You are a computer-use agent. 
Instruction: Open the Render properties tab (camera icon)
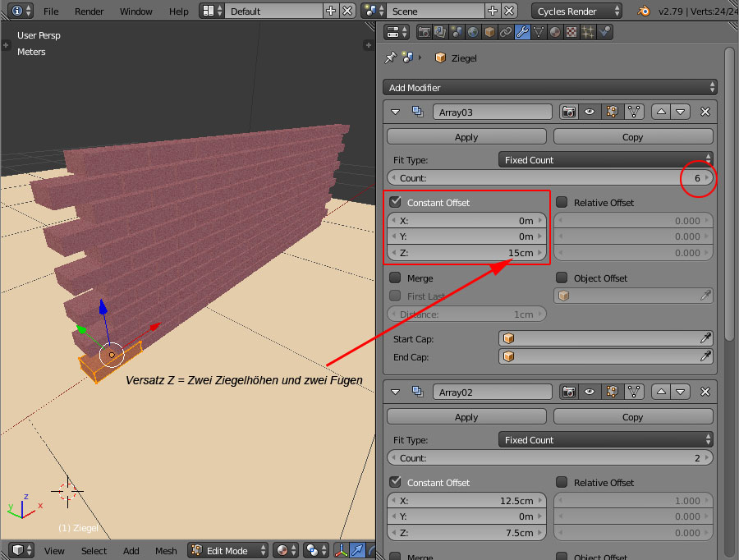coord(425,33)
